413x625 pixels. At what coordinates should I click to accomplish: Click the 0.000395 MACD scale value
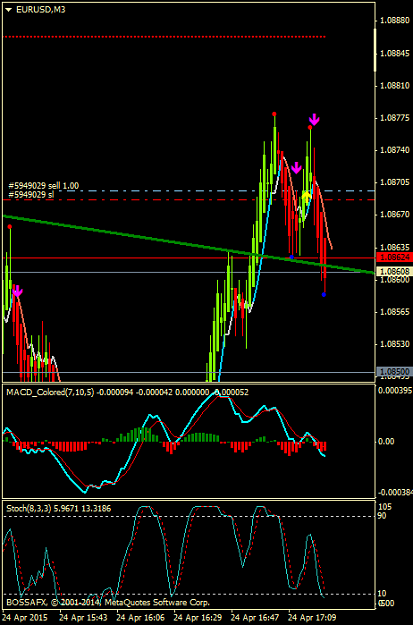395,389
